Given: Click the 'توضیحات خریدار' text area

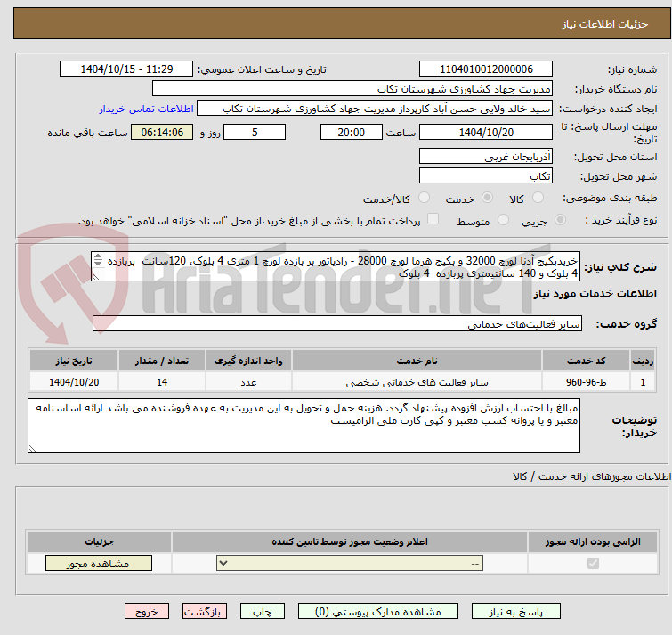Looking at the screenshot, I should (x=304, y=426).
